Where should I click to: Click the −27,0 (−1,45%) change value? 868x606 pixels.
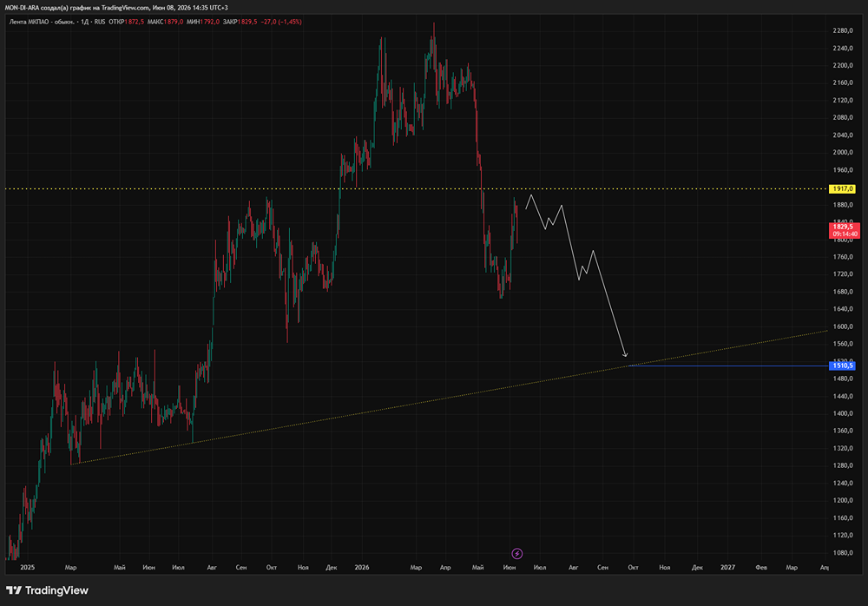281,22
